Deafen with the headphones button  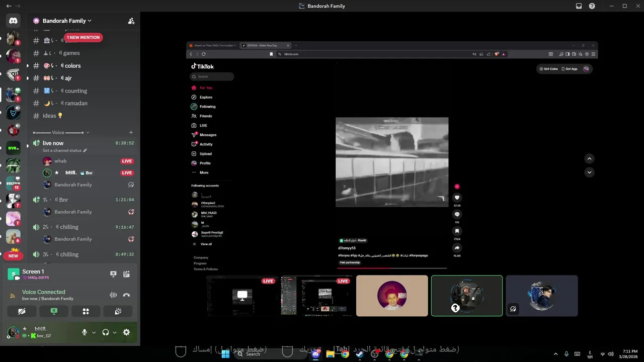(x=106, y=332)
